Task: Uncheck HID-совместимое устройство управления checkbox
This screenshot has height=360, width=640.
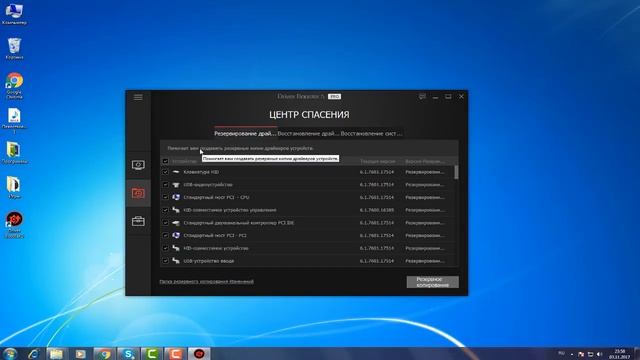Action: pyautogui.click(x=165, y=210)
